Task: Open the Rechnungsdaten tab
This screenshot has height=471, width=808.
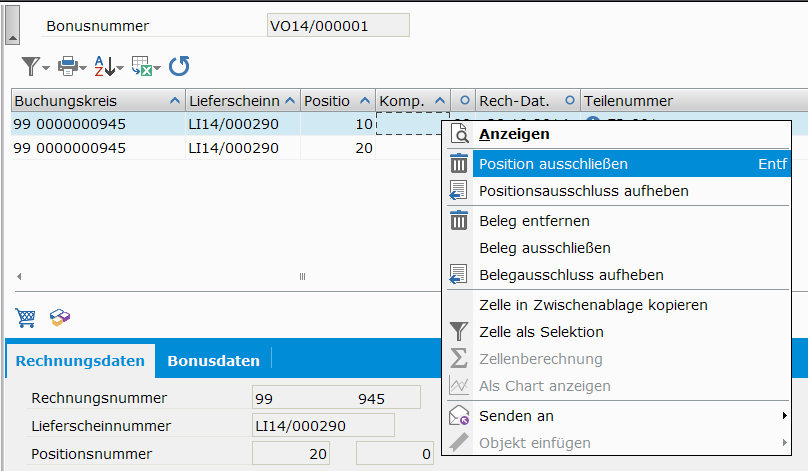Action: [80, 361]
